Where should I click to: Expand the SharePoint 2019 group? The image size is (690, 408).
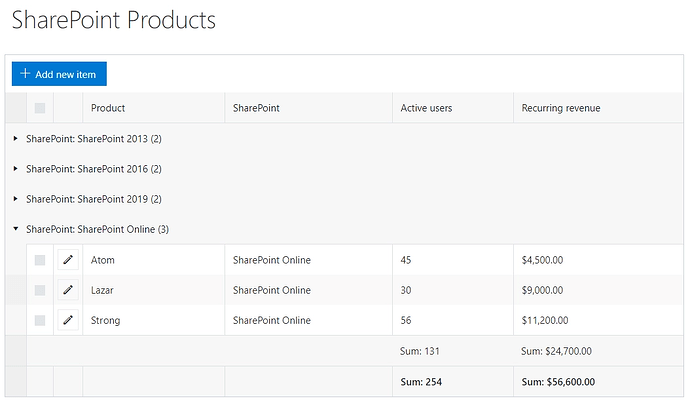(16, 199)
